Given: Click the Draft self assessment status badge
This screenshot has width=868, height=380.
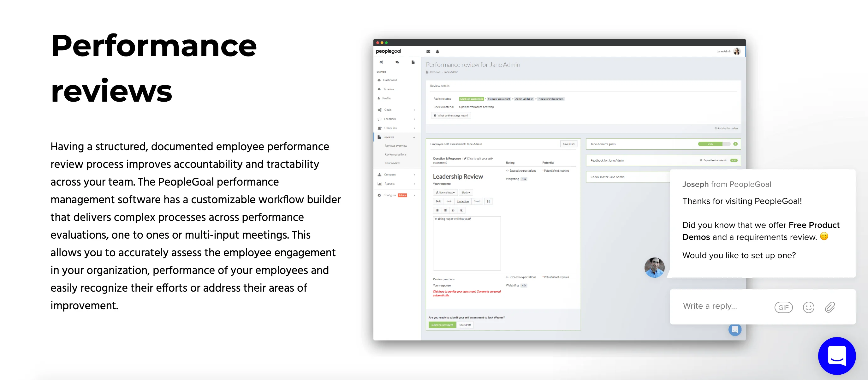Looking at the screenshot, I should (471, 99).
